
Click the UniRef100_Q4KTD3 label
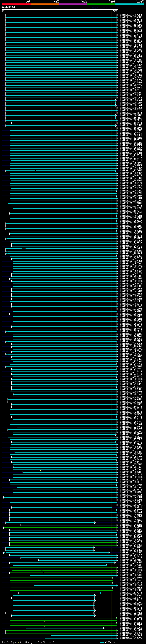131,311
